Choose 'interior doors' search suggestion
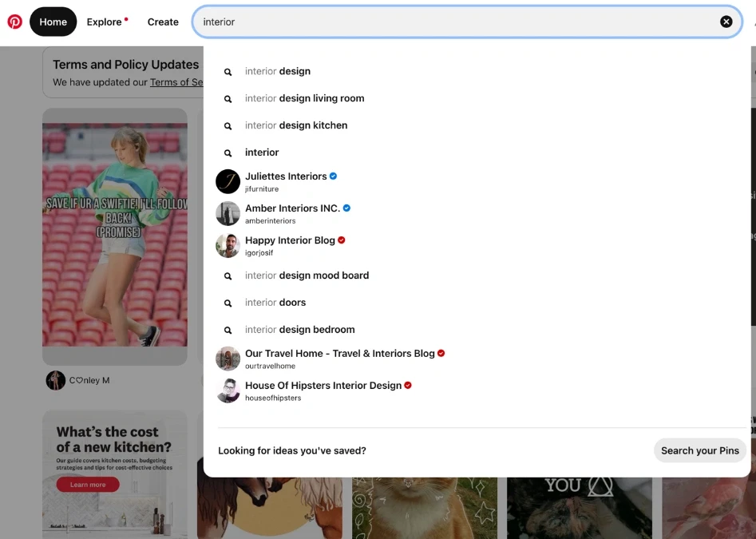Viewport: 756px width, 539px height. coord(275,303)
